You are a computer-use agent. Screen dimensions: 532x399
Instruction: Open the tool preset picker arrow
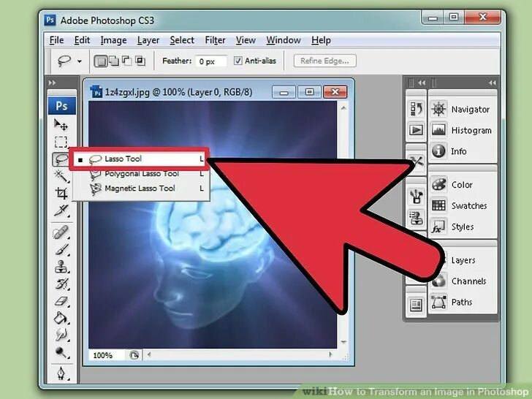pos(80,61)
